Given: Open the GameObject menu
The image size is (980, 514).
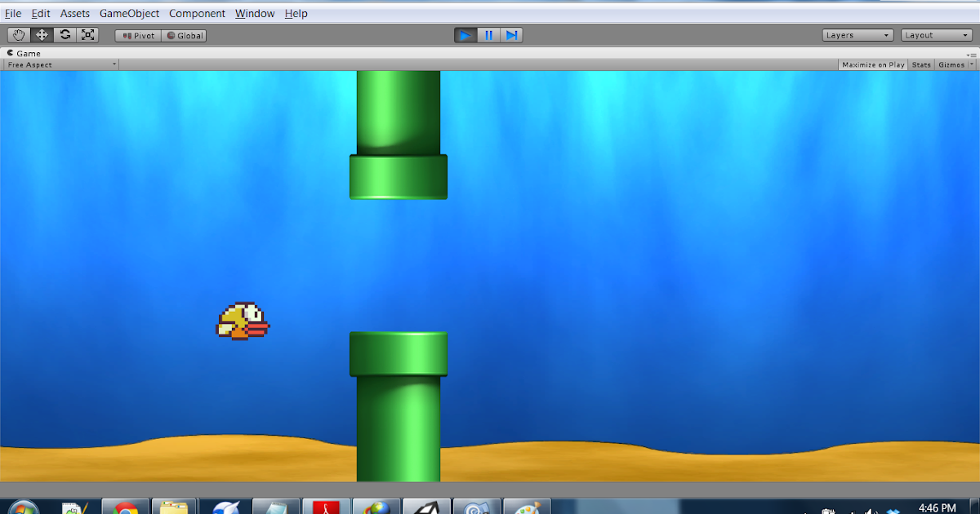Looking at the screenshot, I should coord(130,14).
